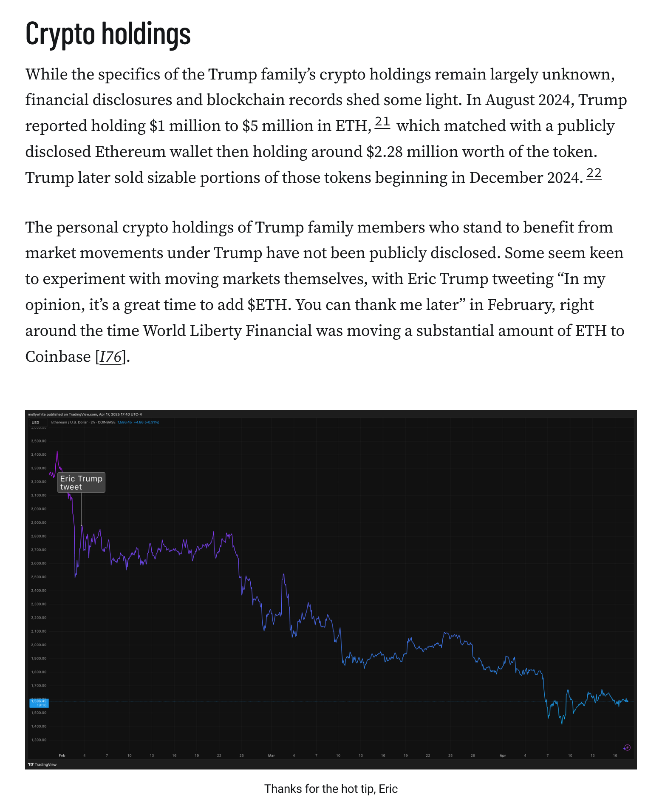This screenshot has height=812, width=662.
Task: Click the +4.86 (+0.31%) price change text
Action: [x=147, y=422]
